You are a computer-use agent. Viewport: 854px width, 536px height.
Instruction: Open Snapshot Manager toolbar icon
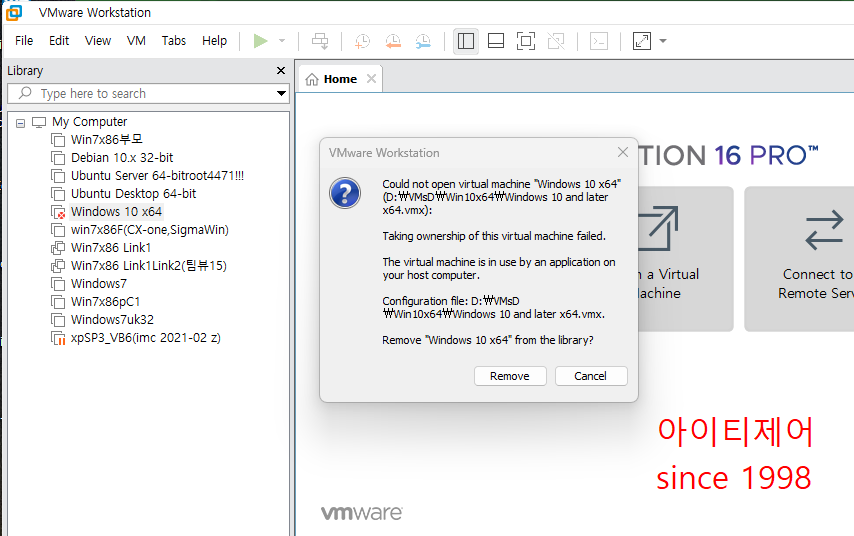tap(423, 41)
